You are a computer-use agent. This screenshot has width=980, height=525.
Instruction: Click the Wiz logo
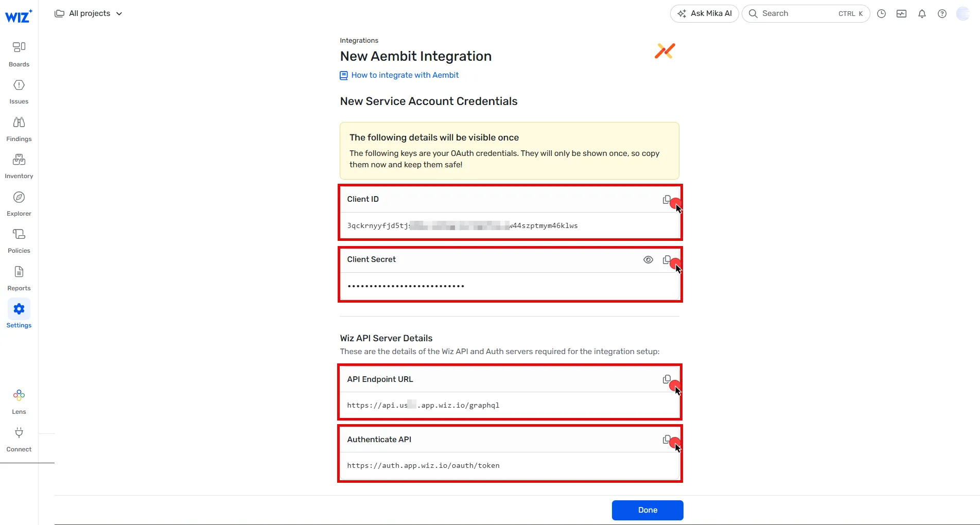19,16
